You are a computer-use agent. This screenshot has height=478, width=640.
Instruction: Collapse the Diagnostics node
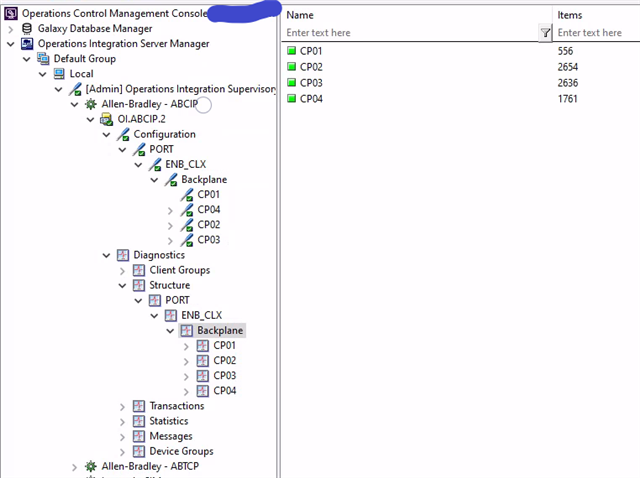107,256
